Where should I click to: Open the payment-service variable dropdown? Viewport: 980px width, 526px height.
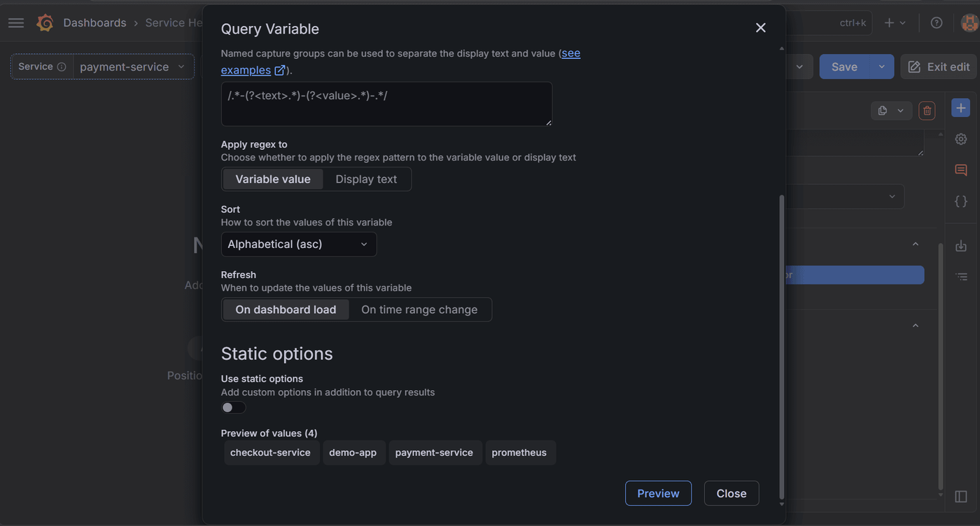coord(133,67)
